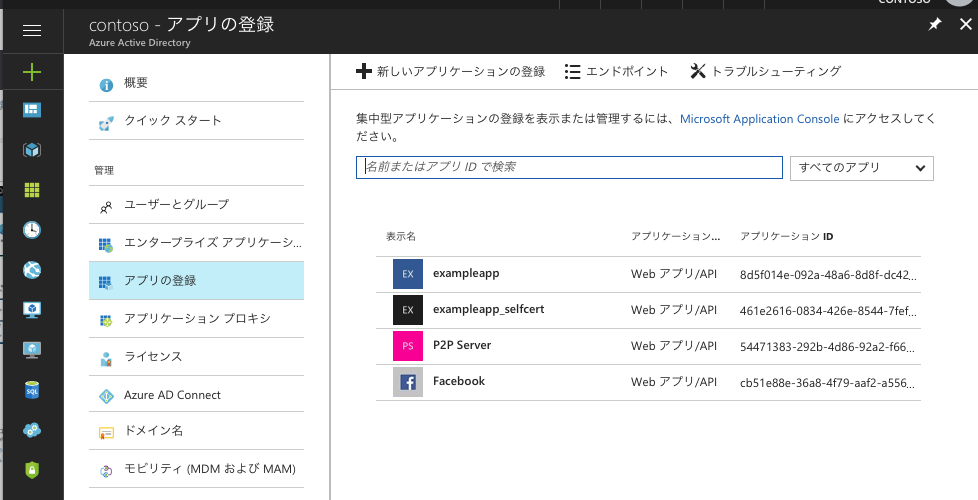Image resolution: width=978 pixels, height=500 pixels.
Task: Click the ライセンス icon
Action: pyautogui.click(x=106, y=359)
